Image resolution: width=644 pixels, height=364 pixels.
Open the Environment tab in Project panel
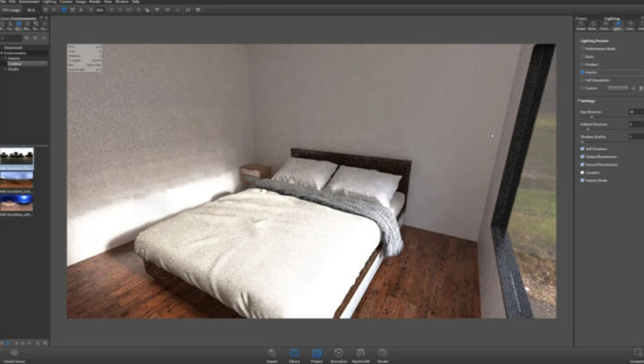pos(605,25)
